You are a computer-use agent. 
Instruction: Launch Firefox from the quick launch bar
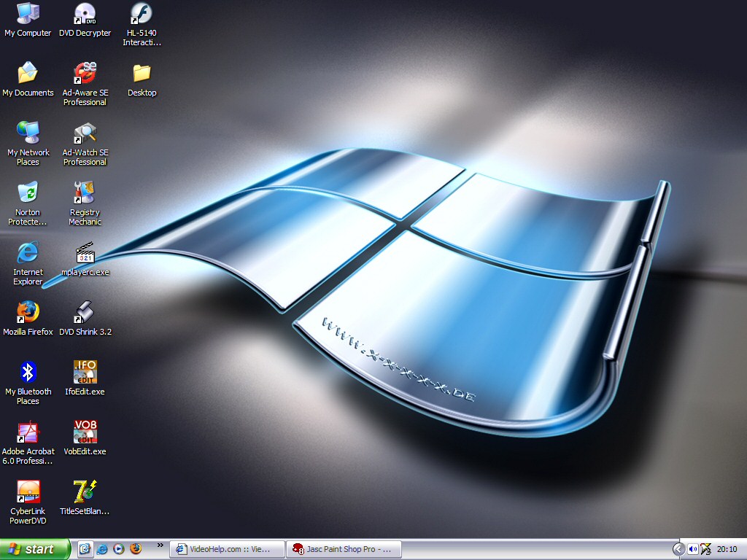pos(136,549)
